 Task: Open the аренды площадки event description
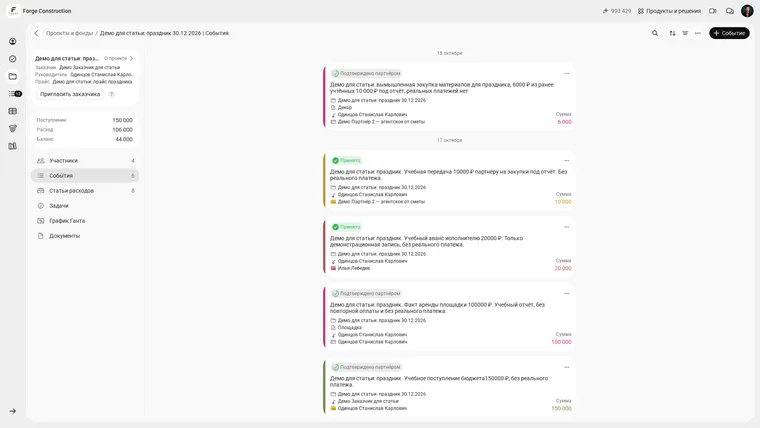(437, 308)
